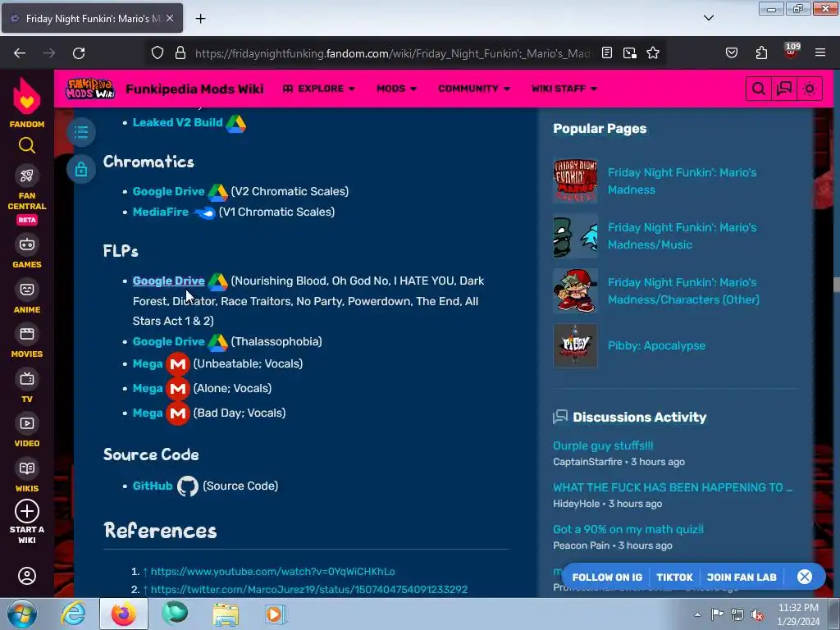Click Start a Wiki plus icon

[x=27, y=511]
